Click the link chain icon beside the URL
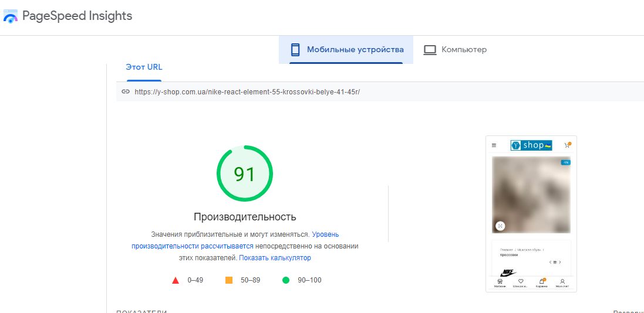Viewport: 644px width, 313px height. pyautogui.click(x=126, y=92)
